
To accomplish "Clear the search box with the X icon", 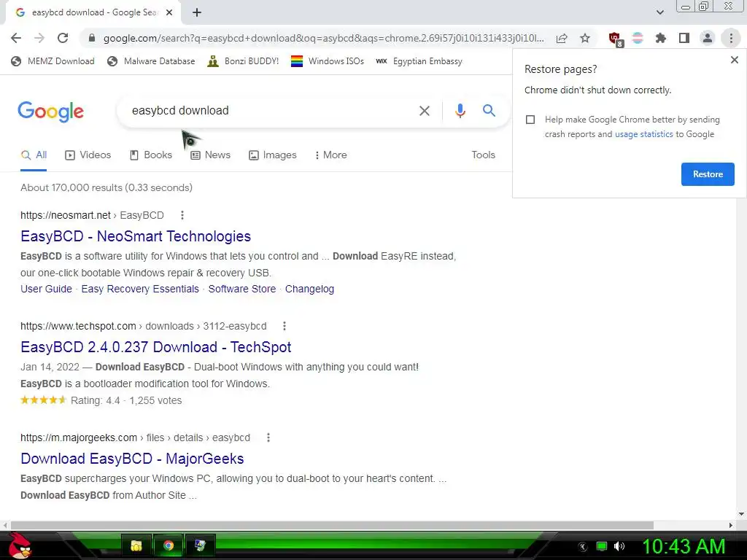I will point(424,111).
